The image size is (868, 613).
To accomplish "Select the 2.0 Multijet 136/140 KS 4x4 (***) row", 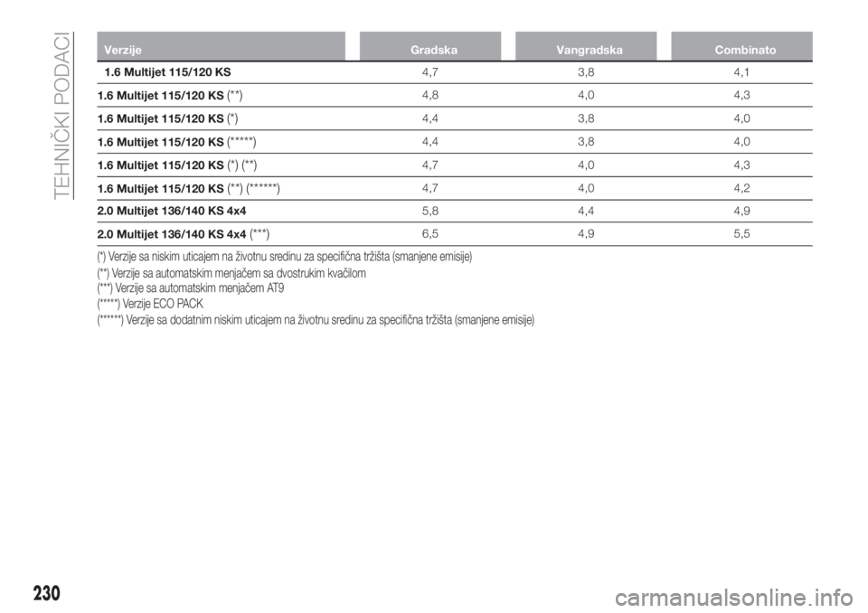I will click(455, 234).
